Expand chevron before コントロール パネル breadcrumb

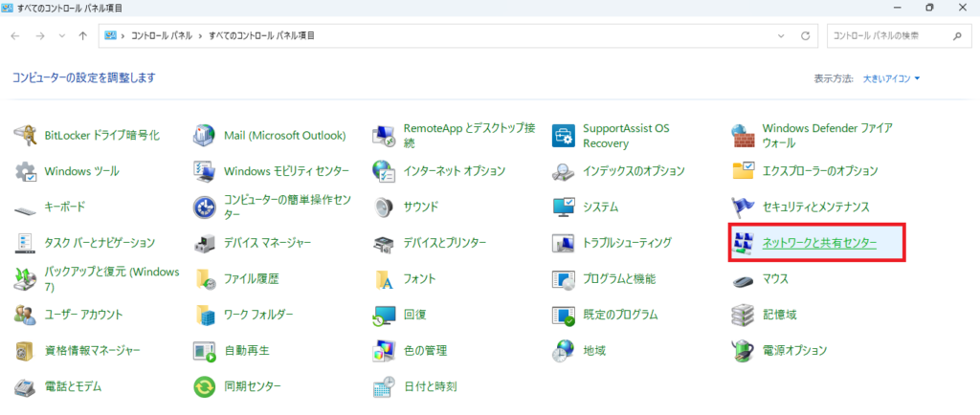[x=123, y=35]
